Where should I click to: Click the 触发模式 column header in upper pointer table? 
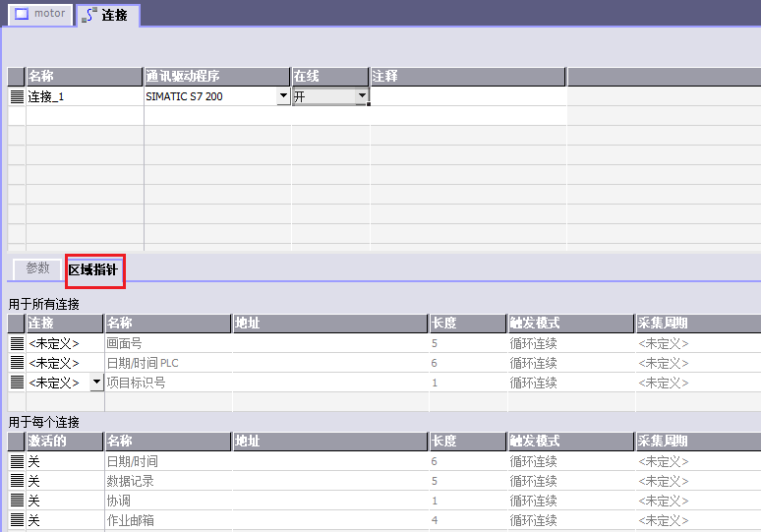click(x=570, y=324)
